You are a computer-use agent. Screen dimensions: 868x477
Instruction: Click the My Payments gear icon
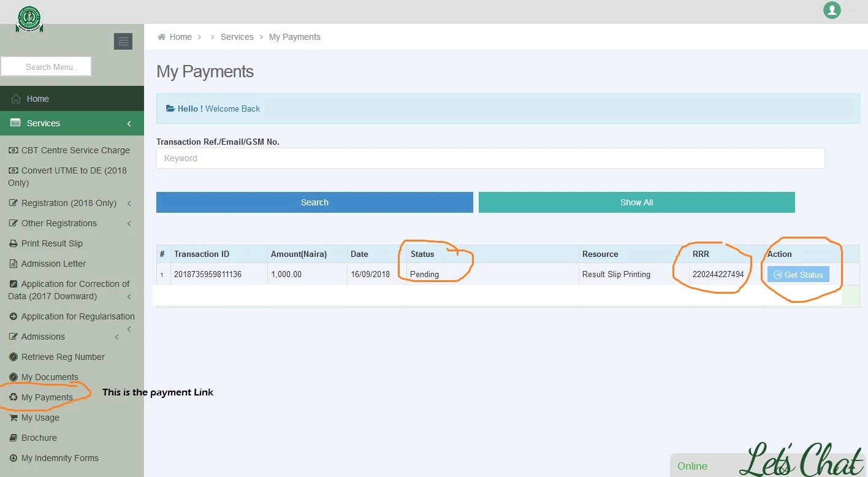[x=13, y=397]
